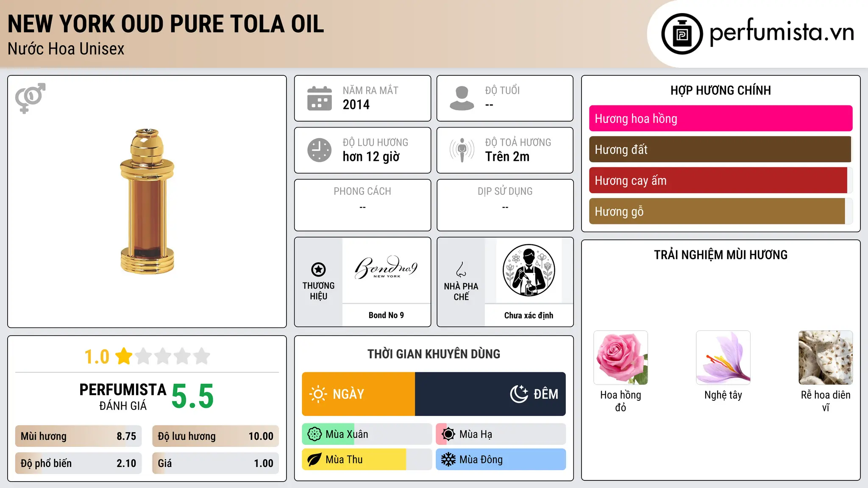Click the Độ phổ biến 2.10 score

(x=78, y=463)
